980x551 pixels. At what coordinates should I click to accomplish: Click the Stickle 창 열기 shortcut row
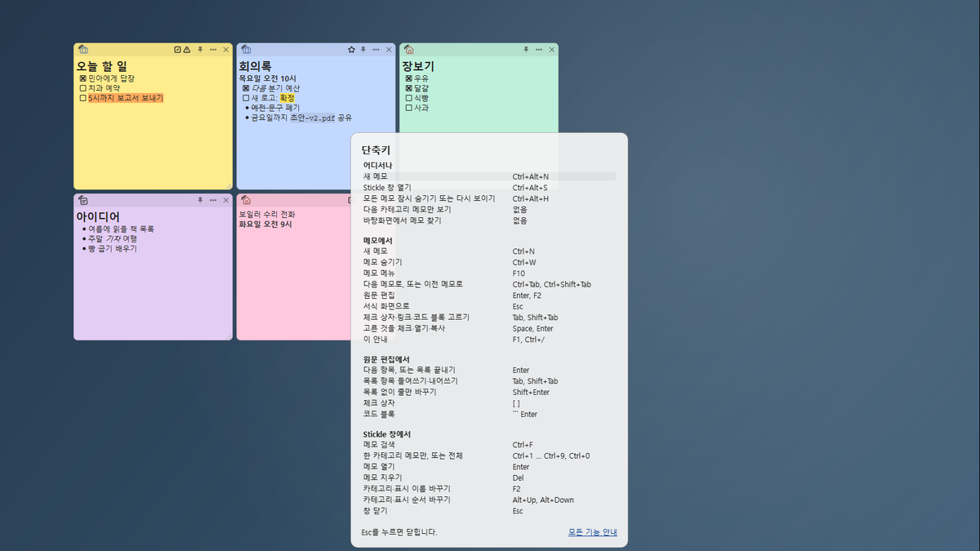(489, 188)
